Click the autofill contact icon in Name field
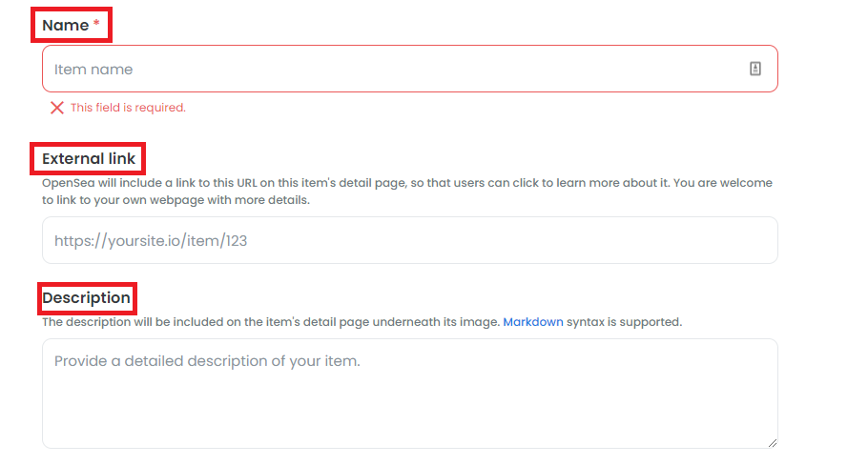 [755, 69]
